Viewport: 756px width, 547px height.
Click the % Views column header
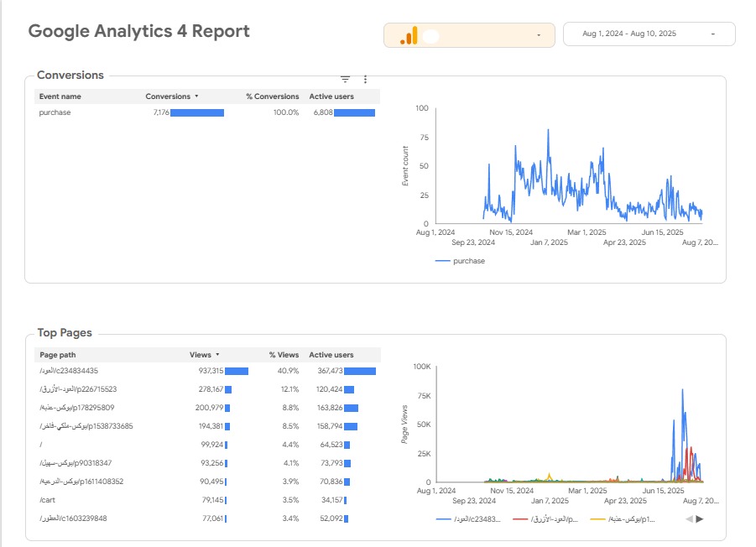click(284, 355)
